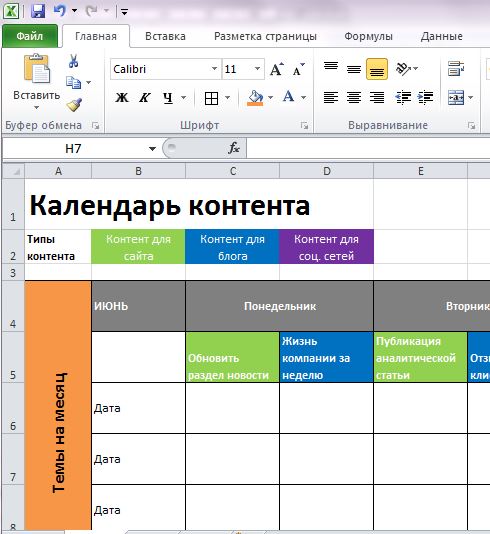This screenshot has height=534, width=490.
Task: Expand the font size 11 dropdown
Action: click(x=257, y=69)
